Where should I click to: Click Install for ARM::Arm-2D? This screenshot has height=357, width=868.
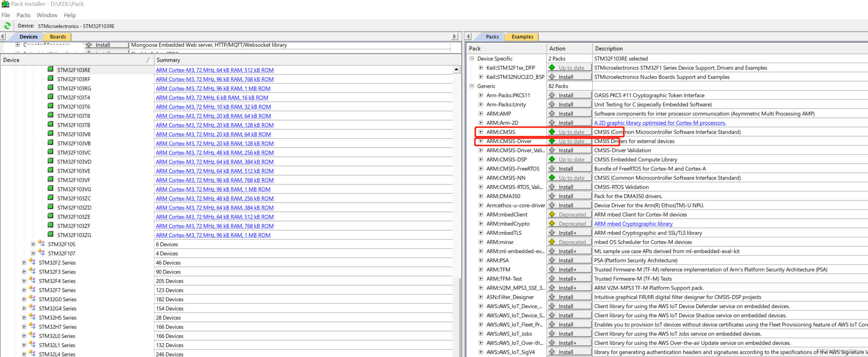570,123
